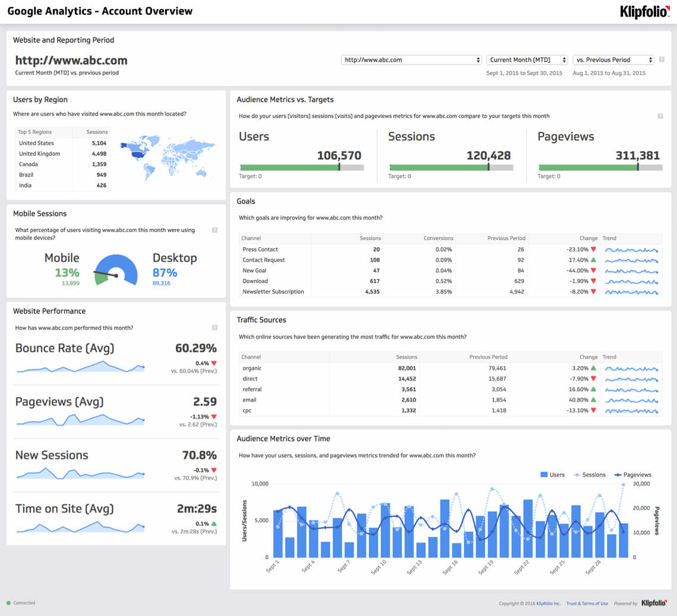Open the http://www.abc.com website selector

pyautogui.click(x=411, y=59)
